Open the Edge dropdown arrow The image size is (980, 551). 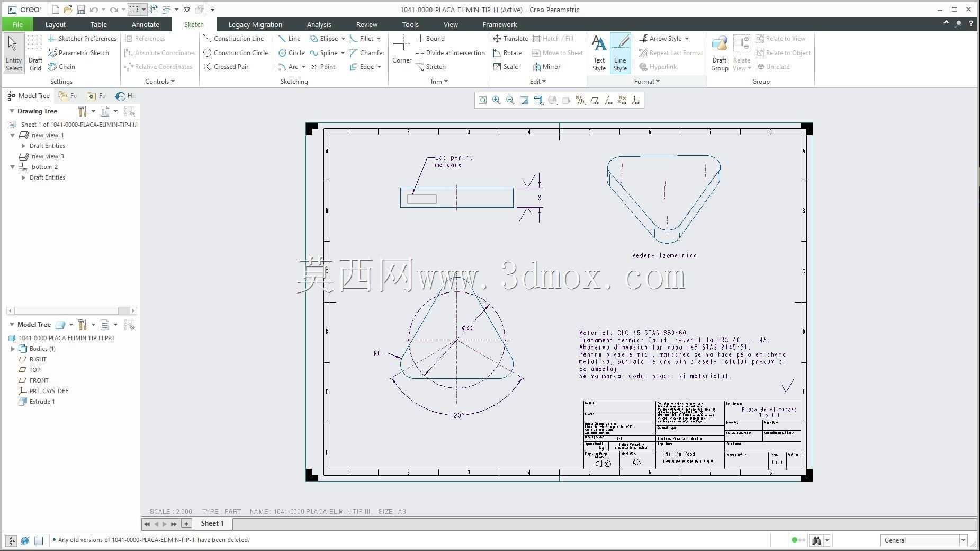pos(379,67)
